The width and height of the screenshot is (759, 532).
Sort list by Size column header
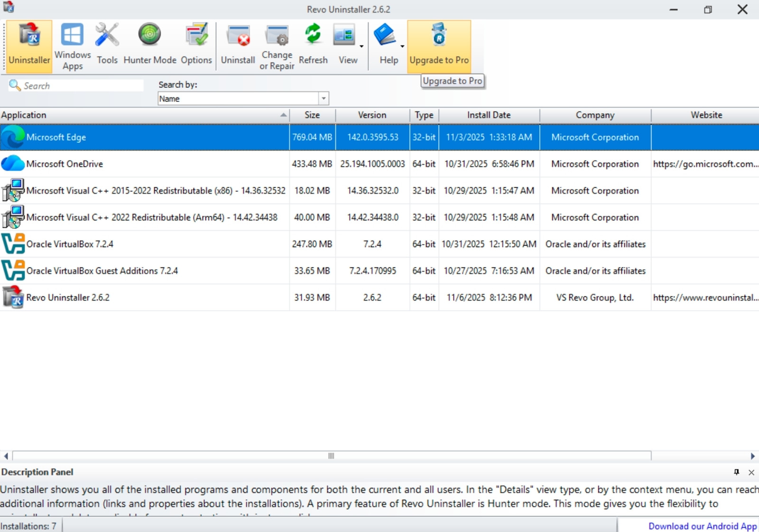click(312, 115)
